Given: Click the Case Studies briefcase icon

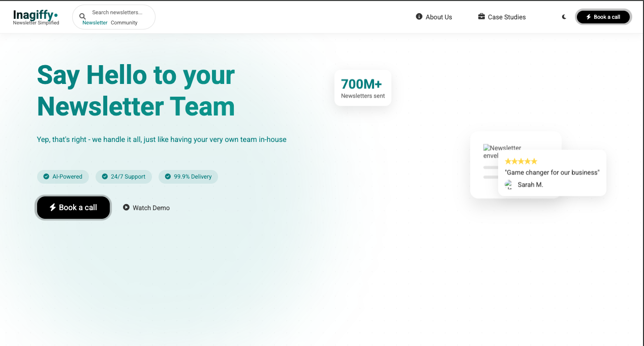Looking at the screenshot, I should point(481,17).
